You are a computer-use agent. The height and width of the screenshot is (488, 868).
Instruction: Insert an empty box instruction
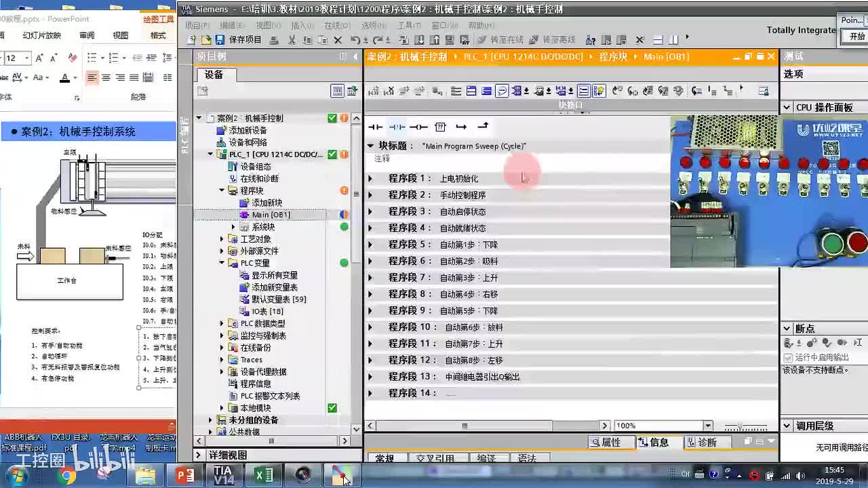(440, 127)
